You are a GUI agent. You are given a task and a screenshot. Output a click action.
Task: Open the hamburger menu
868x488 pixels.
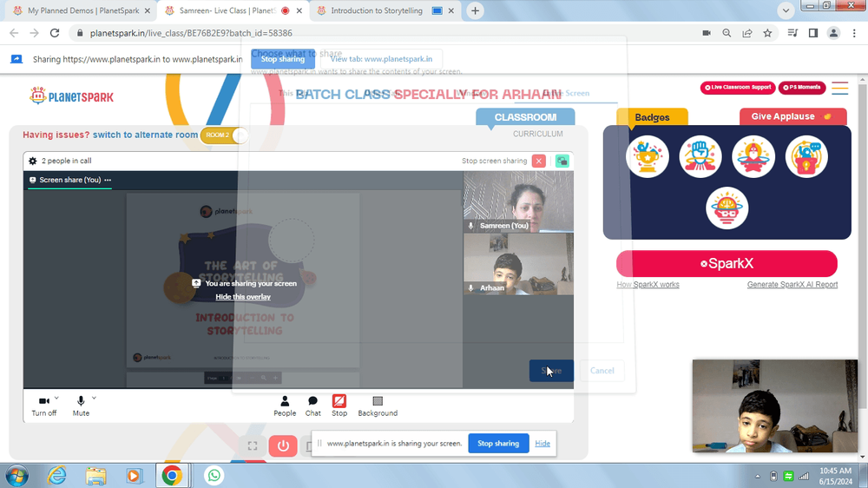[x=839, y=88]
